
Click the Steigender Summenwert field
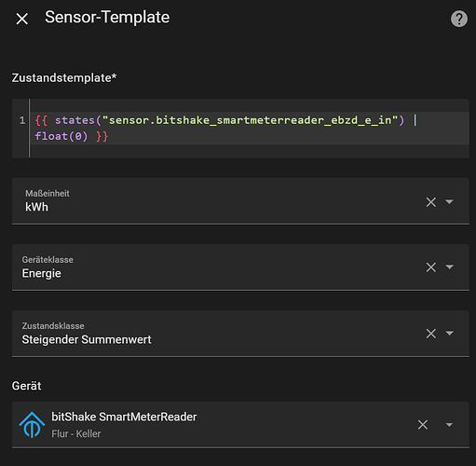click(x=217, y=334)
